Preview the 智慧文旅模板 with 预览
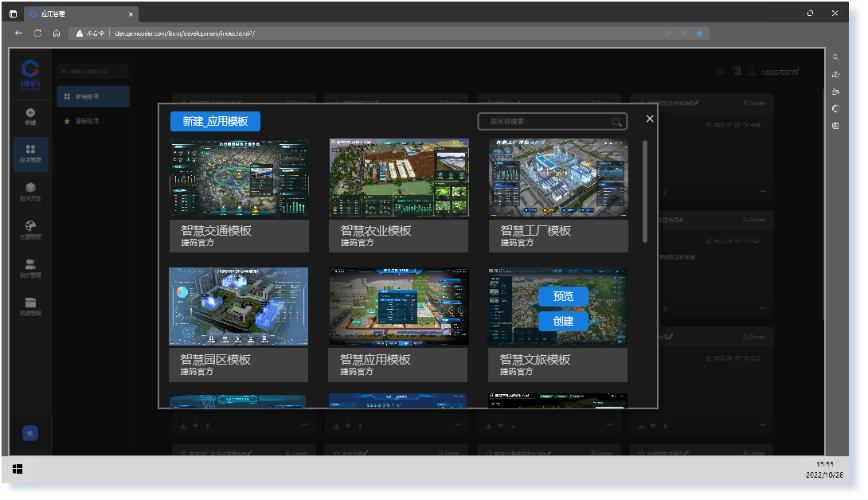The height and width of the screenshot is (500, 868). 563,296
